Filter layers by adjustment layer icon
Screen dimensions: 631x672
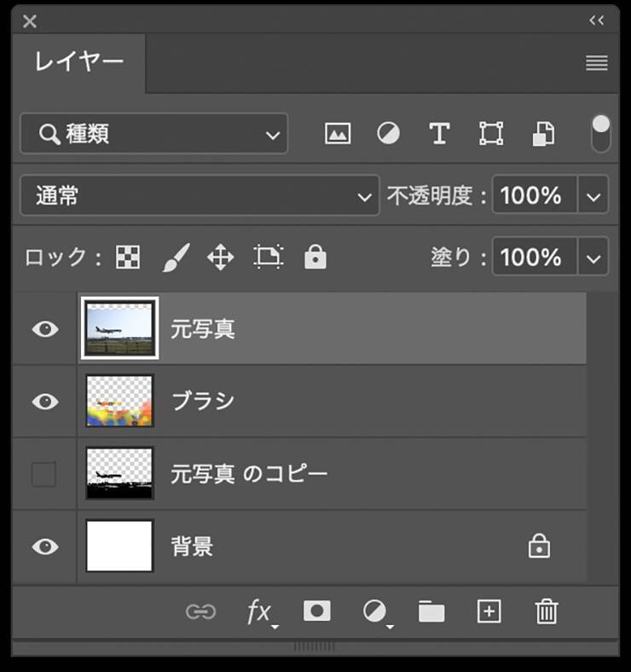tap(389, 134)
